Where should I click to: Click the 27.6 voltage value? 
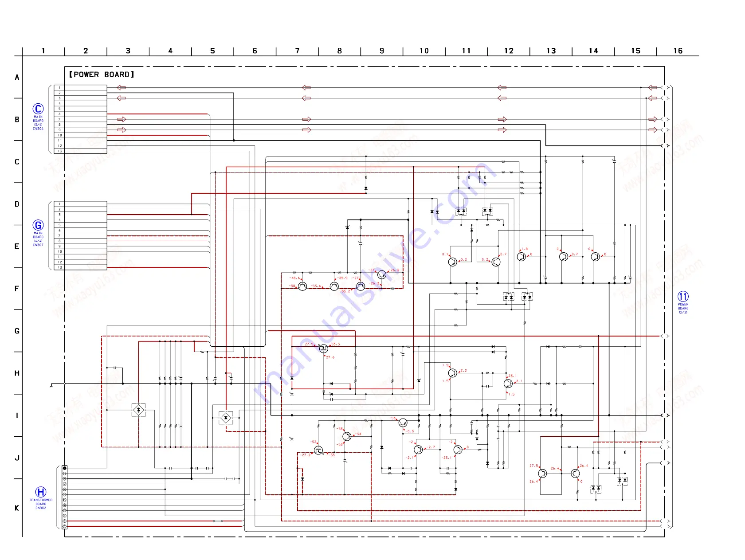(x=330, y=357)
